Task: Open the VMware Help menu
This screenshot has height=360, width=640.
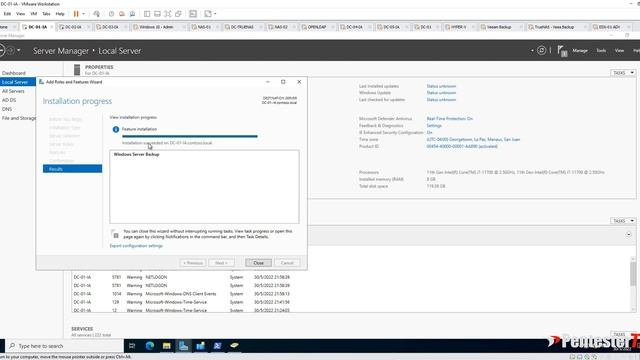Action: coord(60,13)
